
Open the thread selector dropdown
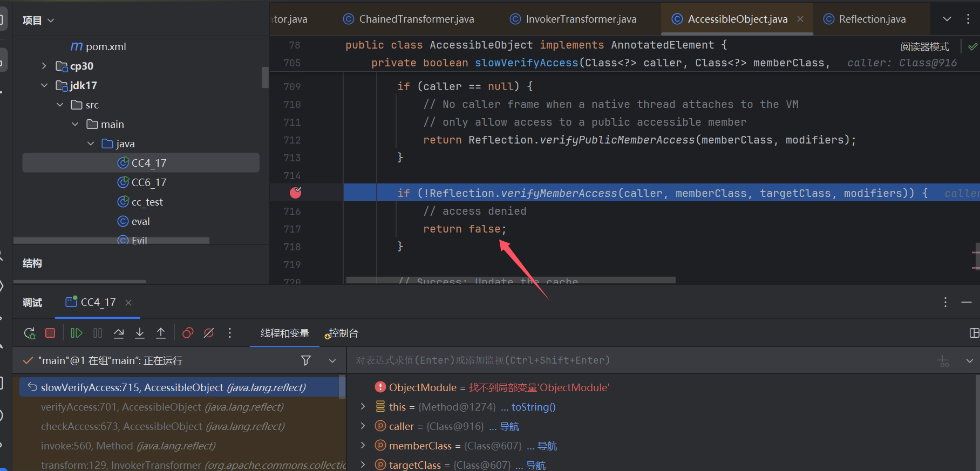332,360
